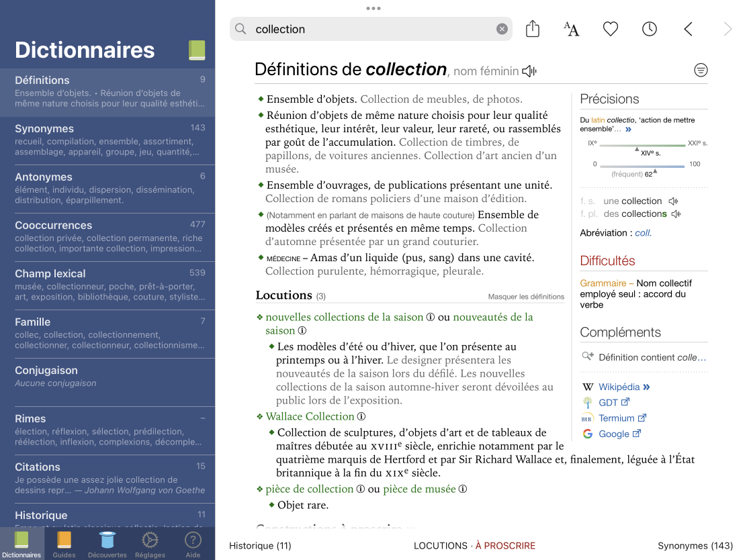Jump to À PROSCRIRE section
747x560 pixels.
click(505, 546)
